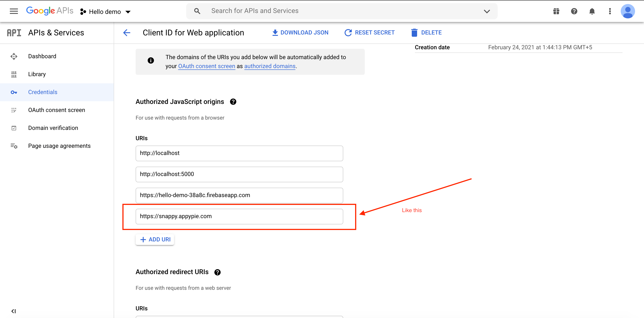The image size is (644, 318).
Task: Open the Hello demo project selector
Action: coord(105,12)
